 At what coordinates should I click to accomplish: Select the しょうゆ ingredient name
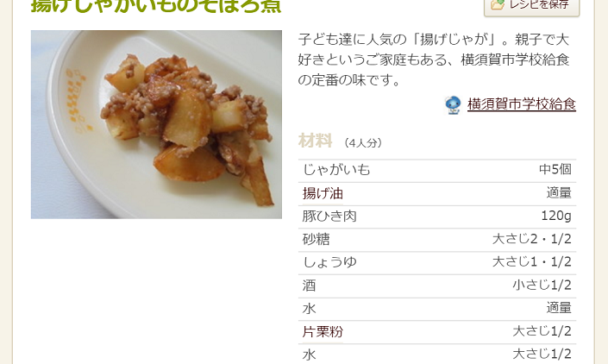[329, 262]
